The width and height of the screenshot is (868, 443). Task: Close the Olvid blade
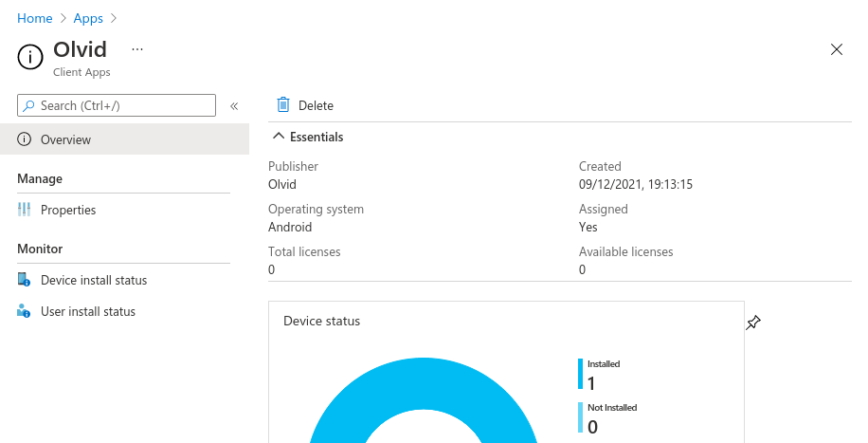click(x=837, y=49)
